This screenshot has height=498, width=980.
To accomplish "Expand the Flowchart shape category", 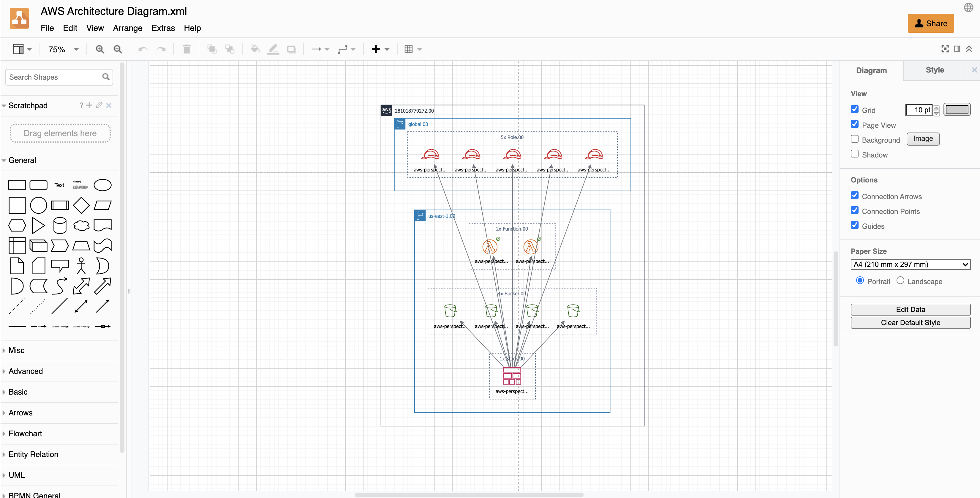I will pyautogui.click(x=25, y=433).
